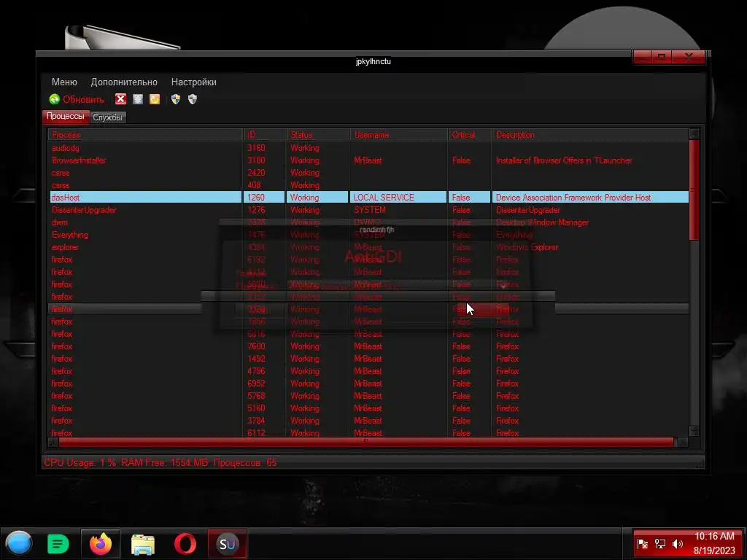Click the scroll right arrow below the list
Image resolution: width=747 pixels, height=560 pixels.
[683, 442]
